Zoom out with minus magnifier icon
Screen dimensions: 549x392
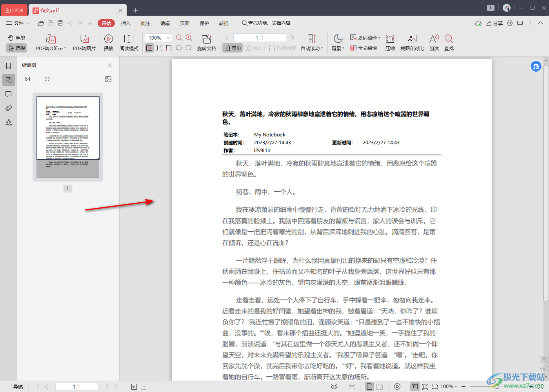179,38
